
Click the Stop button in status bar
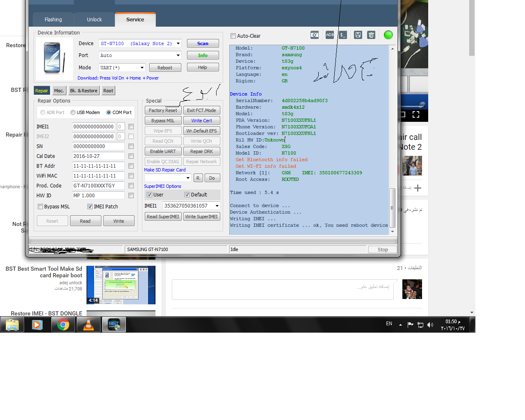click(383, 249)
